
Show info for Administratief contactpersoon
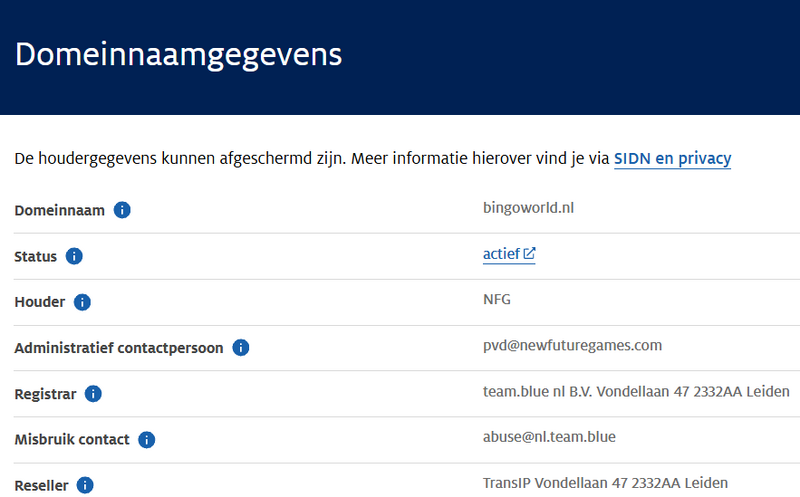tap(241, 347)
